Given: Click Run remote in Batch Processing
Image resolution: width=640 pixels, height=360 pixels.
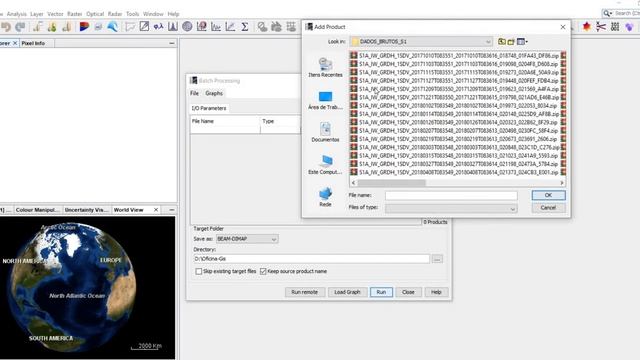Looking at the screenshot, I should (304, 292).
